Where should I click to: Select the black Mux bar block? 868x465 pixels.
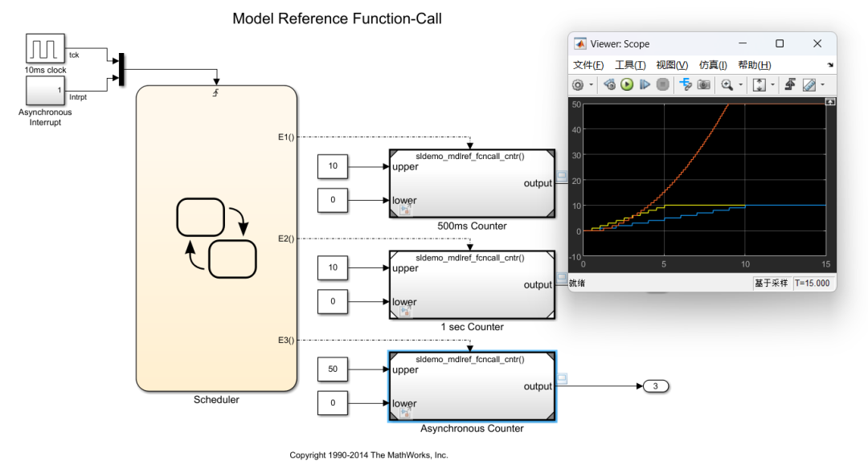122,70
